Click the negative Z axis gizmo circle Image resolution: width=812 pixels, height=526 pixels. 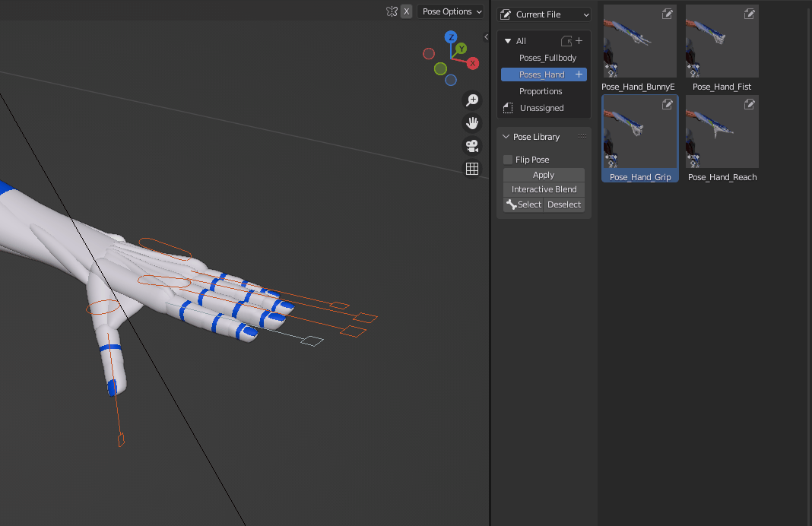click(451, 81)
